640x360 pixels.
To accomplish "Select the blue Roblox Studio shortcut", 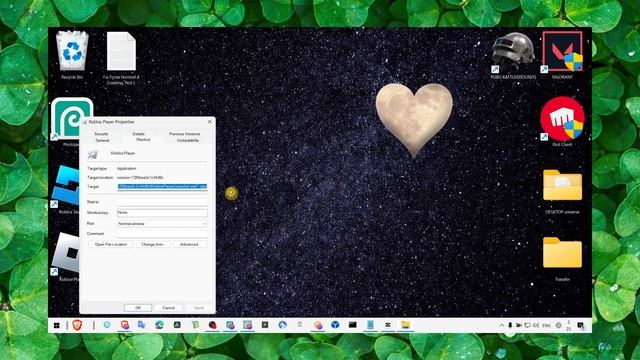I will pos(65,187).
